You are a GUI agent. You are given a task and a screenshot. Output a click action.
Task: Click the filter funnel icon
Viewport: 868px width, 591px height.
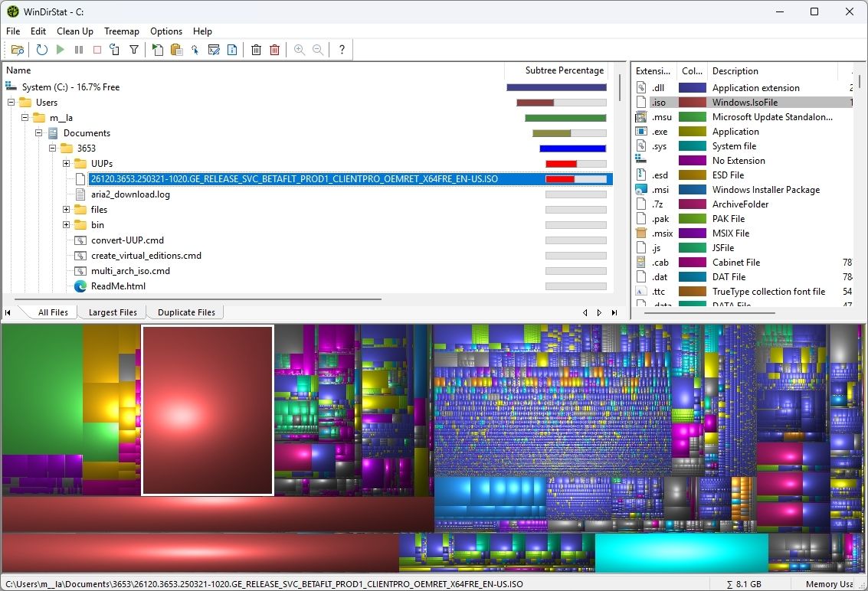[x=134, y=50]
